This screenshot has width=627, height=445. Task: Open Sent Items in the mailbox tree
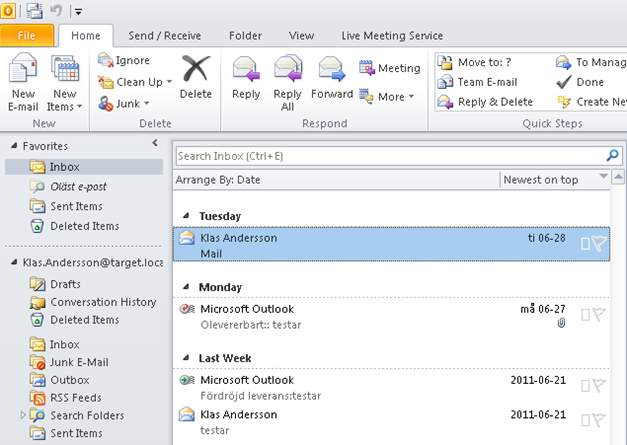coord(66,433)
